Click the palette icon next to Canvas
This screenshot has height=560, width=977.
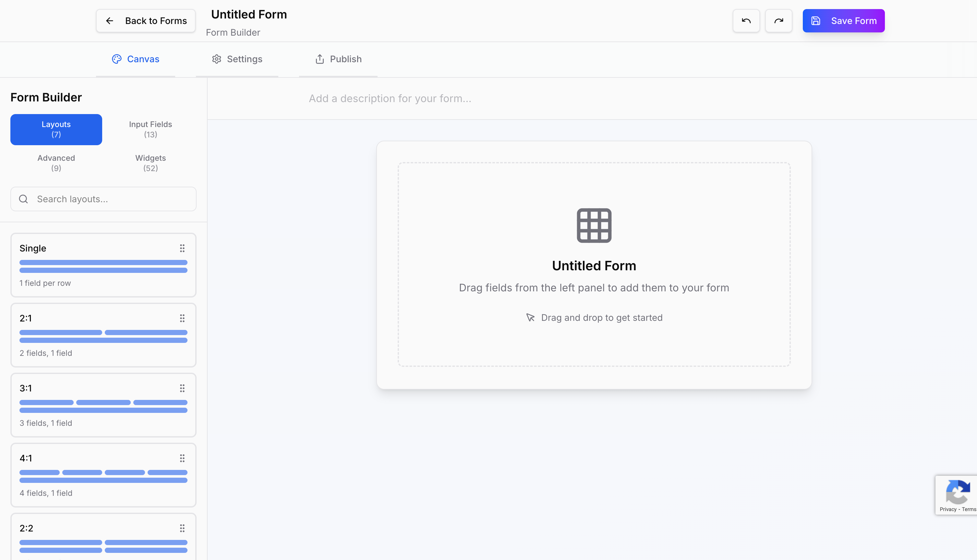pos(117,59)
